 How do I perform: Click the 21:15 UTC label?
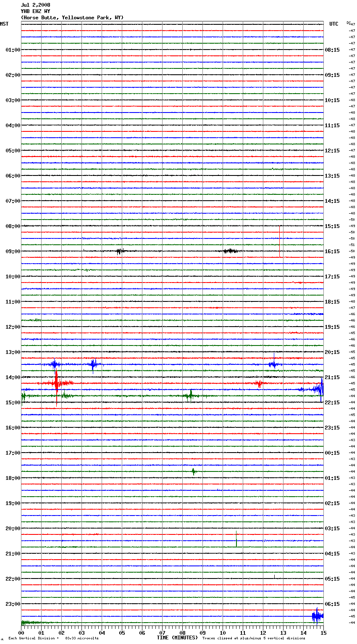point(332,377)
